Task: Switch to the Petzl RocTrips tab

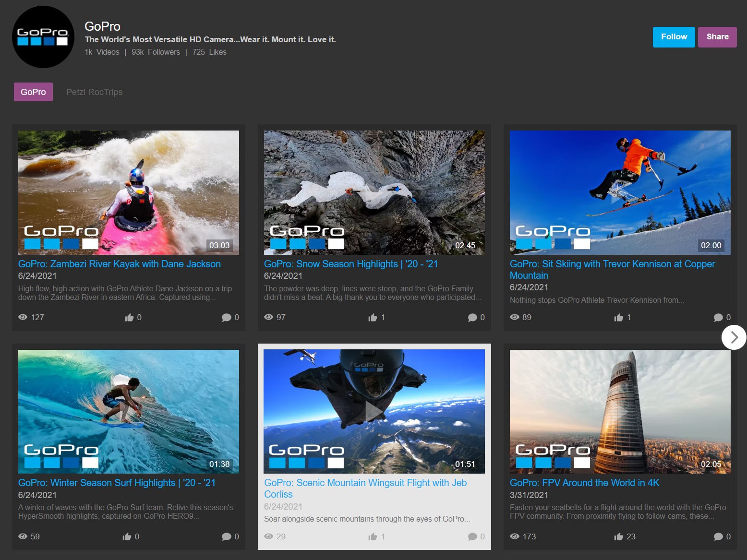Action: [x=94, y=92]
